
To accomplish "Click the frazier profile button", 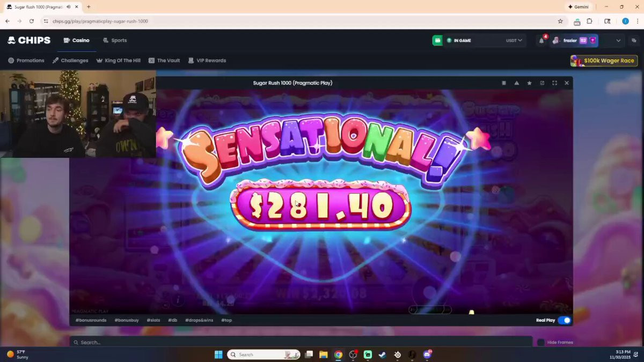I will pos(575,41).
